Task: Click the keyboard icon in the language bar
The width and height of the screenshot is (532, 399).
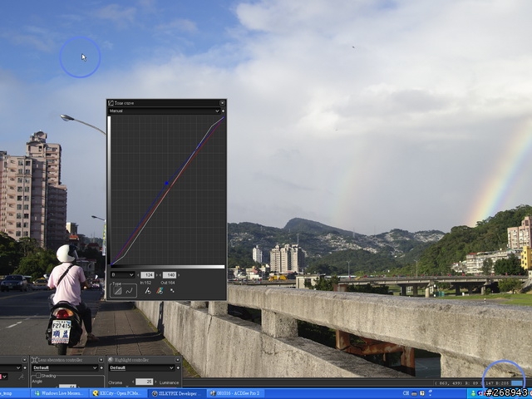Action: pyautogui.click(x=414, y=393)
